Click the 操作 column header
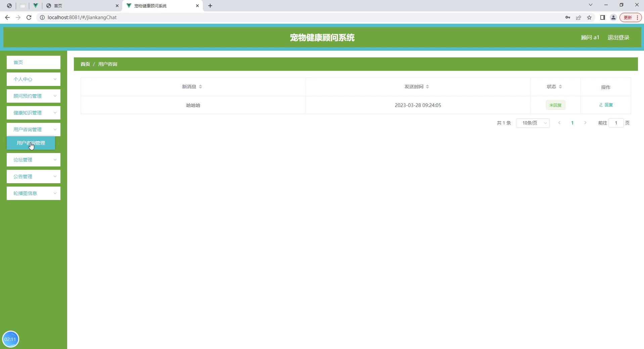644x349 pixels. (606, 87)
